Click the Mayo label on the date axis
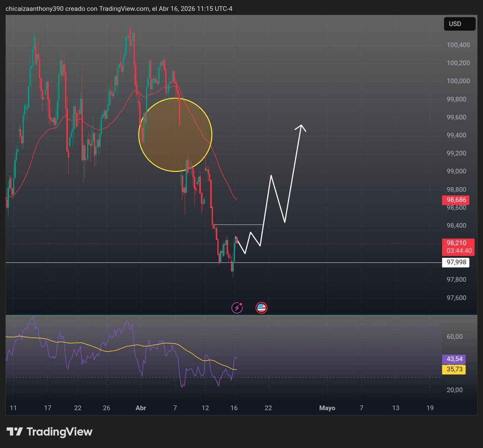The image size is (483, 448). pyautogui.click(x=327, y=408)
